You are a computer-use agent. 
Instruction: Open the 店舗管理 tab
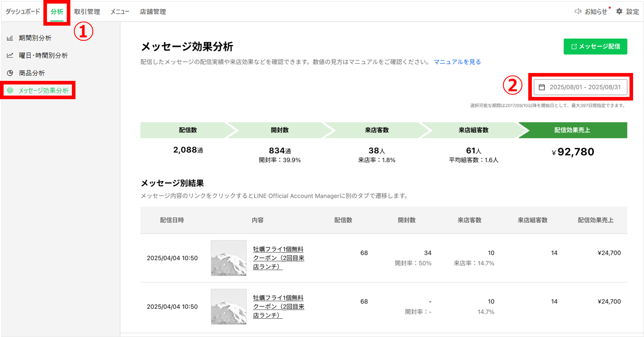pos(153,11)
